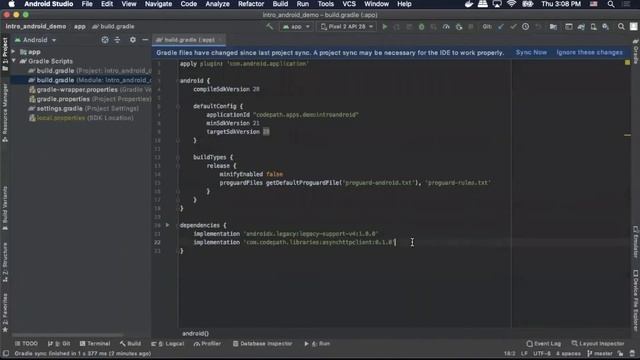
Task: Sync Project with Gradle Files elephant icon
Action: click(x=581, y=27)
